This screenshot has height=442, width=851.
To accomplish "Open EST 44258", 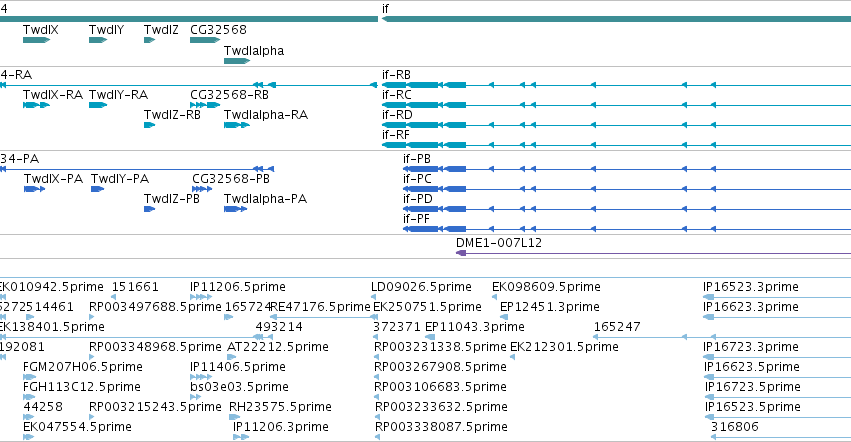I will coord(28,418).
